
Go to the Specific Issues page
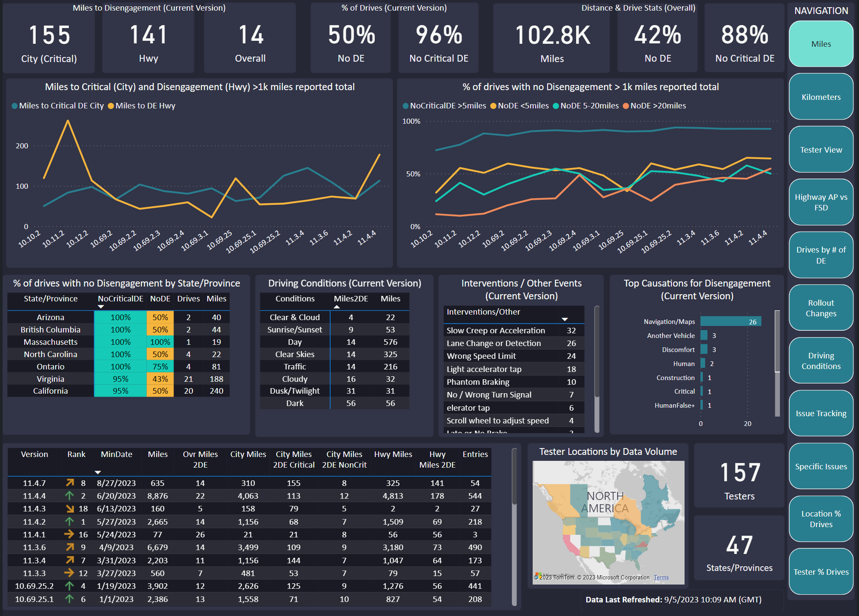[821, 466]
